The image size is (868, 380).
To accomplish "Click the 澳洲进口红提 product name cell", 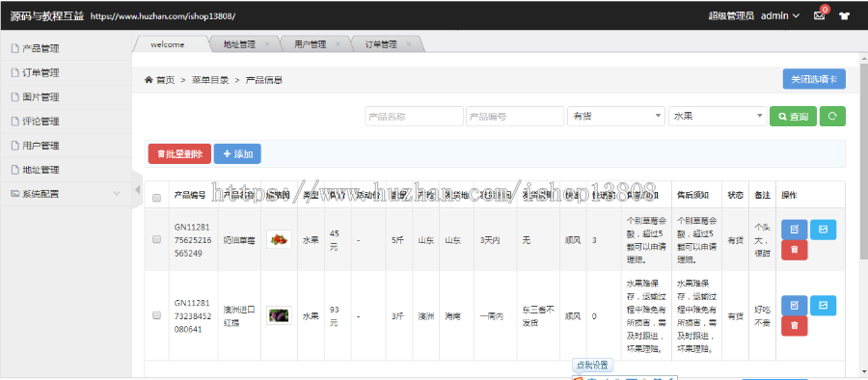I will (x=239, y=315).
